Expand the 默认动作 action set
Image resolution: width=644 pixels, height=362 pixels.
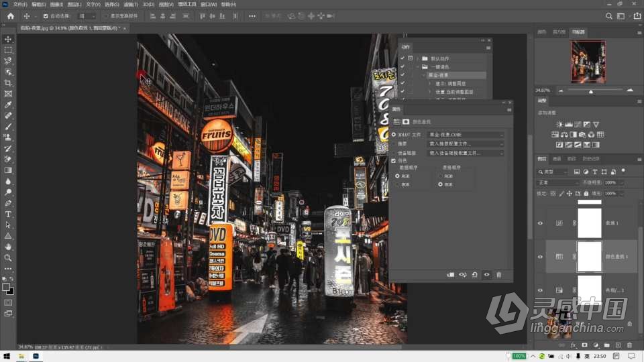point(418,59)
